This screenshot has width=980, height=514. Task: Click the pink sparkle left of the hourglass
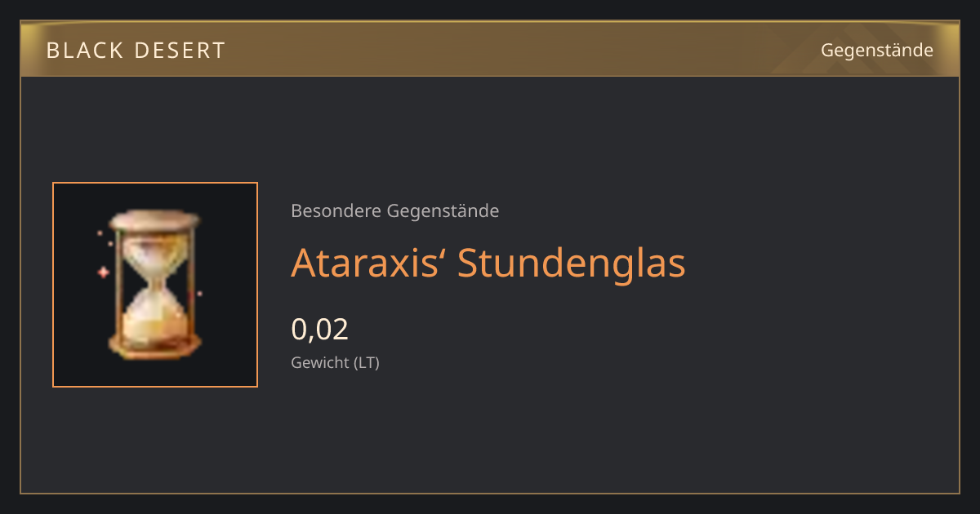pyautogui.click(x=103, y=273)
